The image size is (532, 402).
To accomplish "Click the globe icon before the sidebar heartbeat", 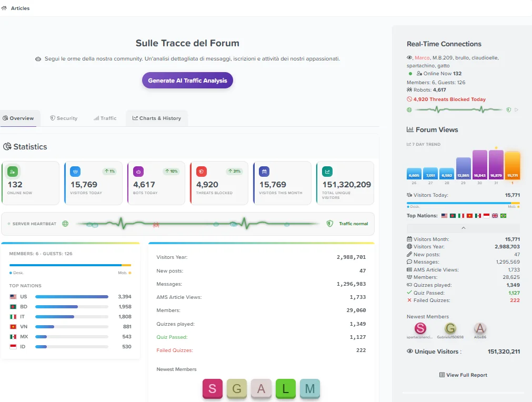I will 409,109.
